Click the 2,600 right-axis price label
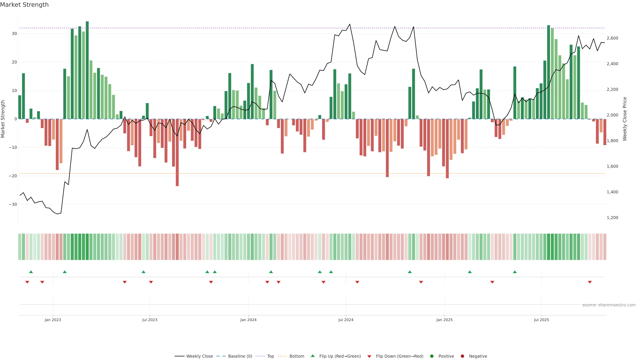Screen dimensions: 644x362 tap(612, 38)
